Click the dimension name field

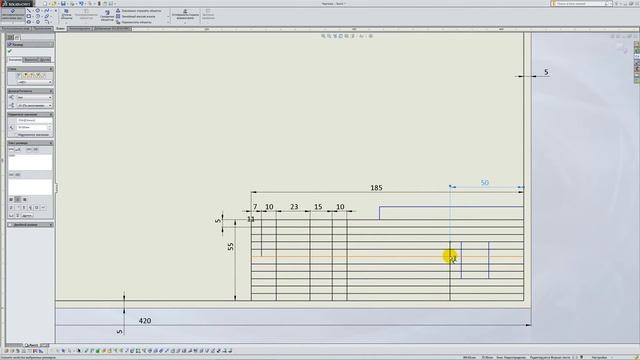pos(34,120)
